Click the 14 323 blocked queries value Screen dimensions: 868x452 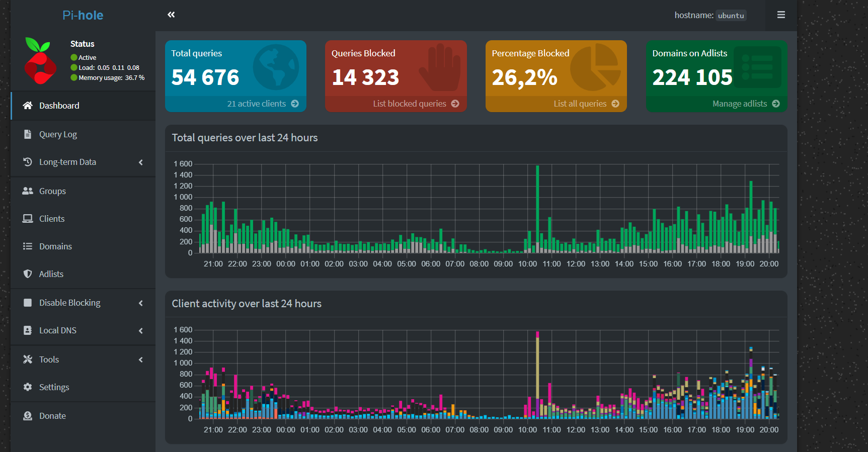point(365,77)
